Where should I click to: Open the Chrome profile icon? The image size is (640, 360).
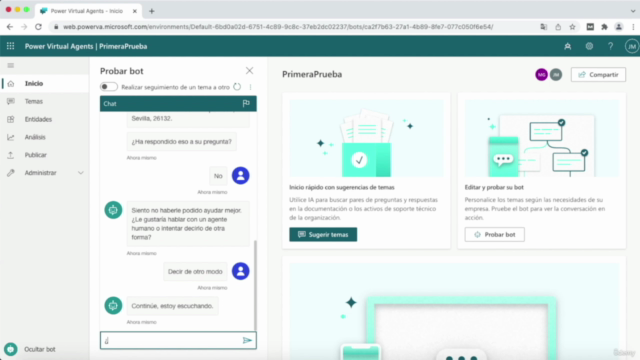coord(619,27)
